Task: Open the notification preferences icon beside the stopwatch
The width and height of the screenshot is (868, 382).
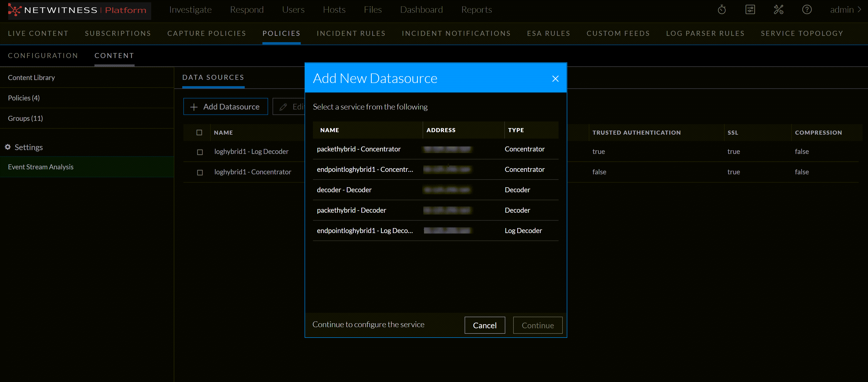Action: [x=750, y=10]
